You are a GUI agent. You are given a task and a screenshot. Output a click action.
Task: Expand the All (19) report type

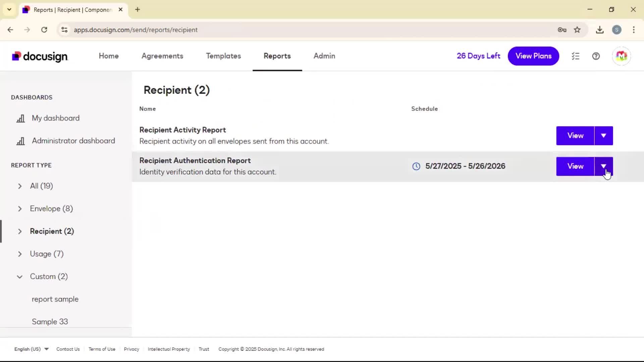click(x=20, y=186)
